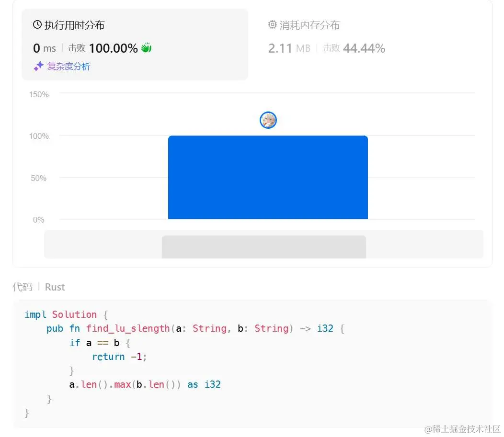This screenshot has width=504, height=437.
Task: Click the 2.11 MB memory value
Action: [289, 48]
